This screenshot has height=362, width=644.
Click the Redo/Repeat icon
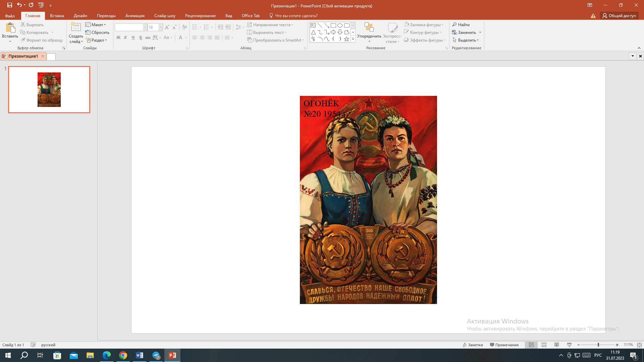click(31, 5)
